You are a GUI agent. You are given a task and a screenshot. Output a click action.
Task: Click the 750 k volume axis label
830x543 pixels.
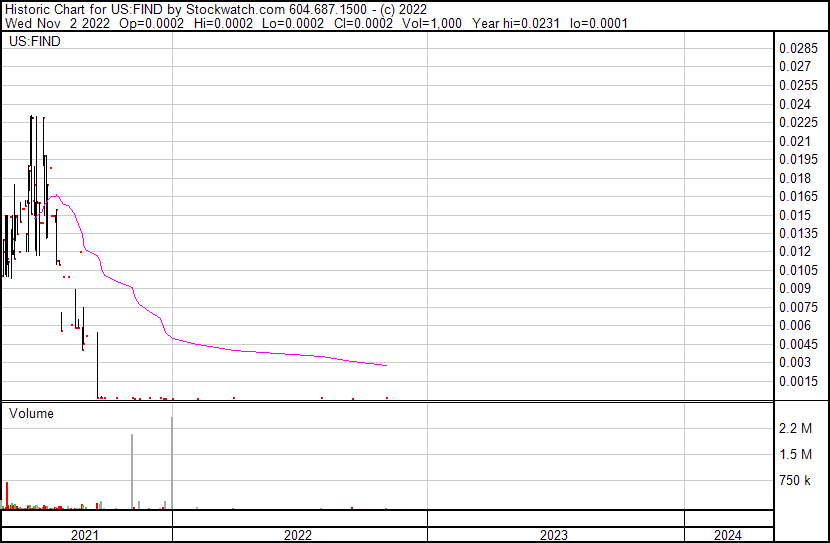(795, 481)
